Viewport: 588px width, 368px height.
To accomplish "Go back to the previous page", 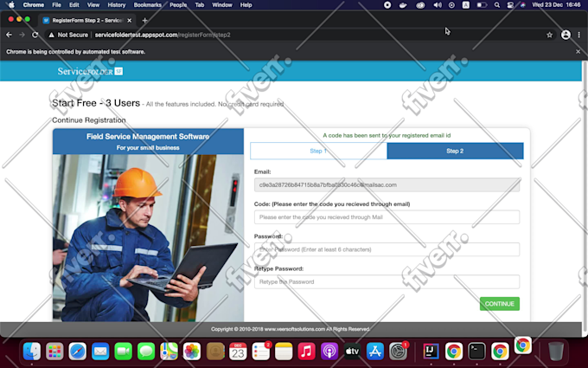I will tap(9, 35).
